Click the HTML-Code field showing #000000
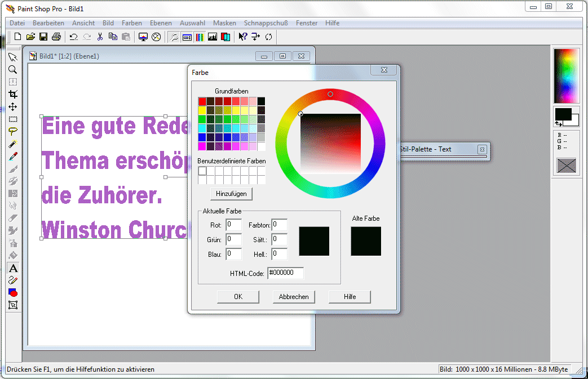 click(x=285, y=273)
